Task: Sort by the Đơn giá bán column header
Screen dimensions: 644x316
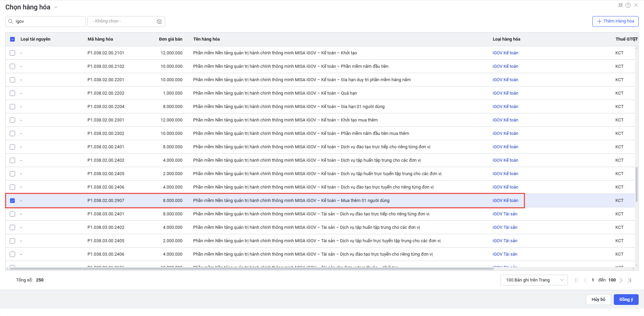Action: point(170,39)
